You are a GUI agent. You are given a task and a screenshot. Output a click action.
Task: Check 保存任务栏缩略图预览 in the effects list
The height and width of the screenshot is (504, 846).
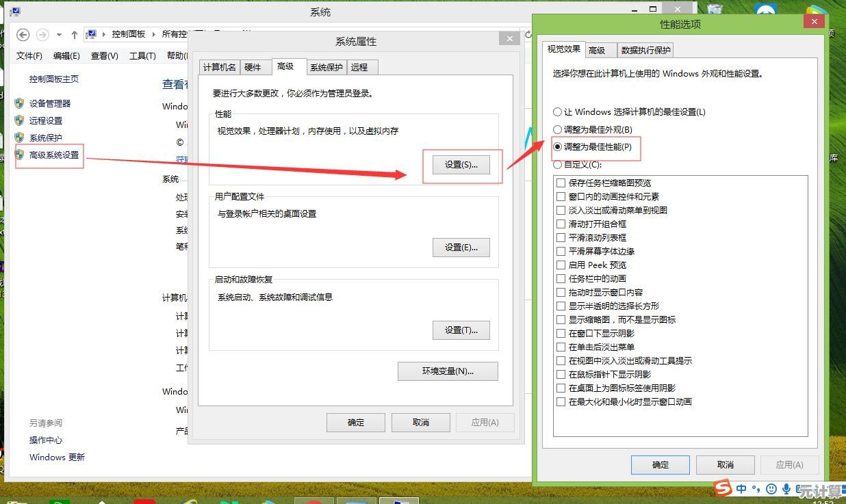562,182
